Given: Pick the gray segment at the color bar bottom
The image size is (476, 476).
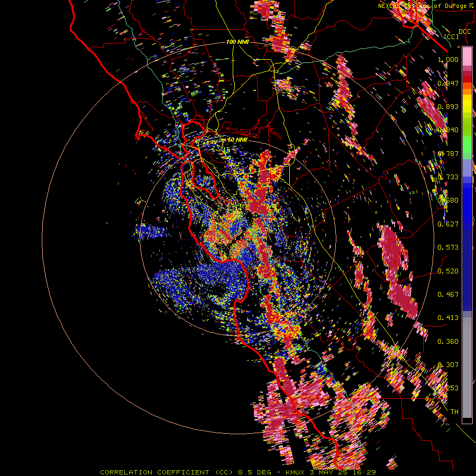Looking at the screenshot, I should coord(467,368).
